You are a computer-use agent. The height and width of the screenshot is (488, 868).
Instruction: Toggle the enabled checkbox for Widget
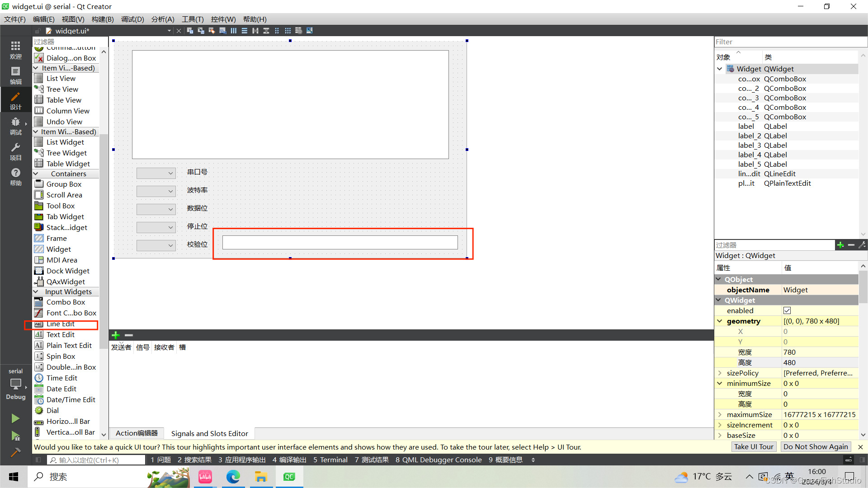click(787, 310)
